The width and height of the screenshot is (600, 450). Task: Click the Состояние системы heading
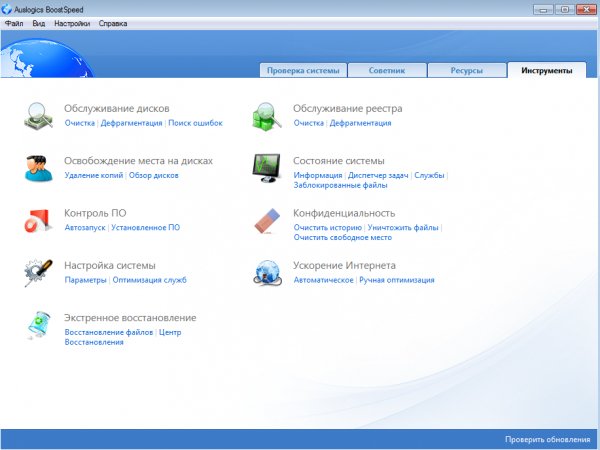339,161
